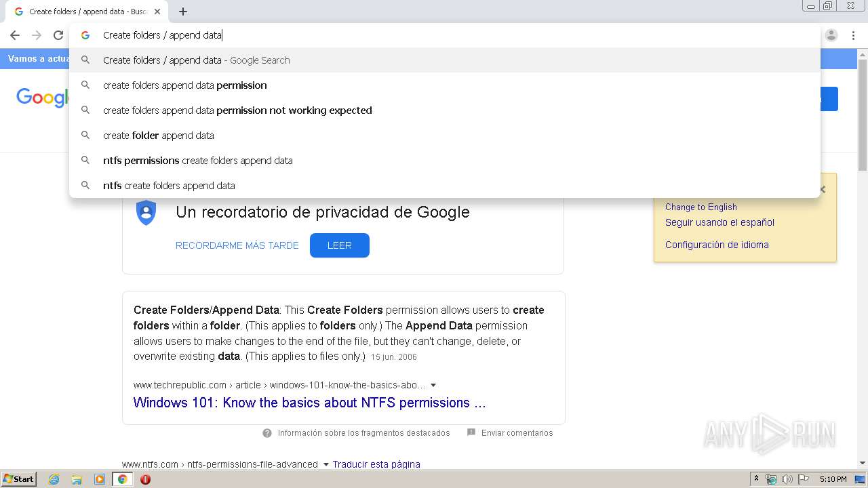Click the volume speaker tray icon
Screen dimensions: 868x488
(x=787, y=479)
